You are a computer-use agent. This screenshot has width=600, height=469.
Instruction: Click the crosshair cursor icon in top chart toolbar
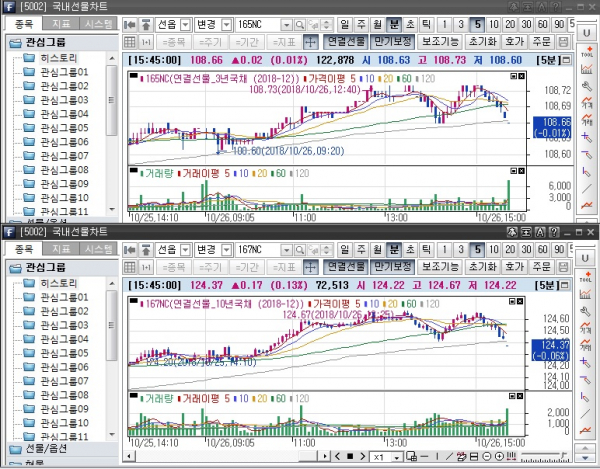(x=311, y=42)
